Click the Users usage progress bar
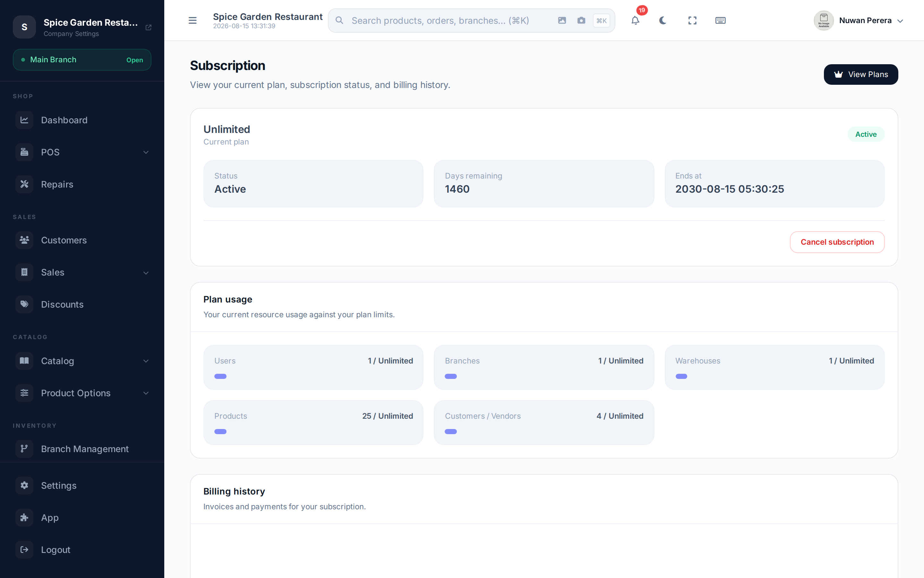The image size is (924, 578). click(220, 377)
